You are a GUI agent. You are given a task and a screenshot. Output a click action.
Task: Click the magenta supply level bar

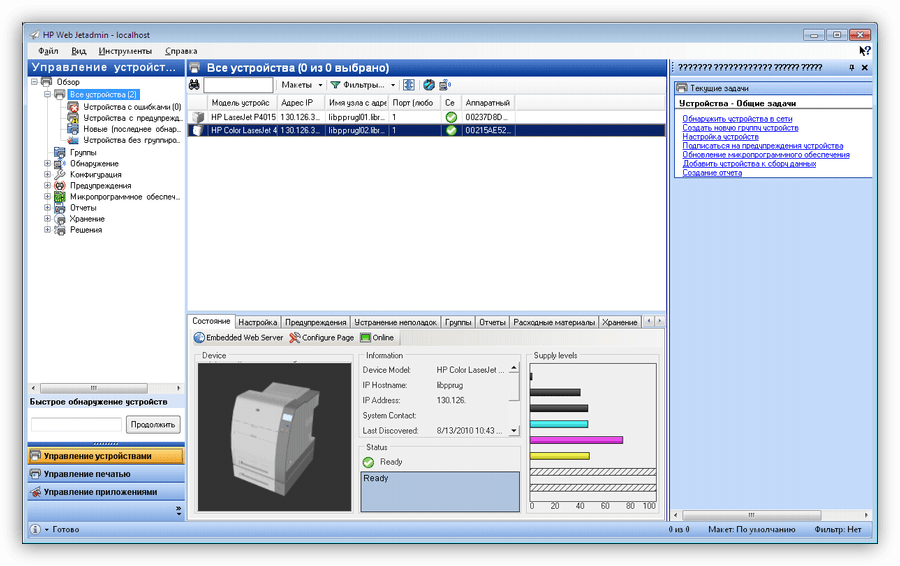576,440
